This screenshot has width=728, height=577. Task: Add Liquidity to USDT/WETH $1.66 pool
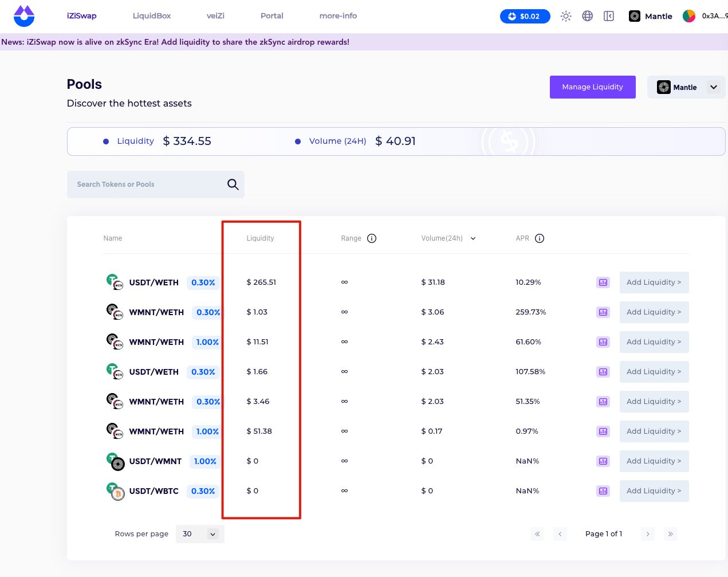coord(654,372)
